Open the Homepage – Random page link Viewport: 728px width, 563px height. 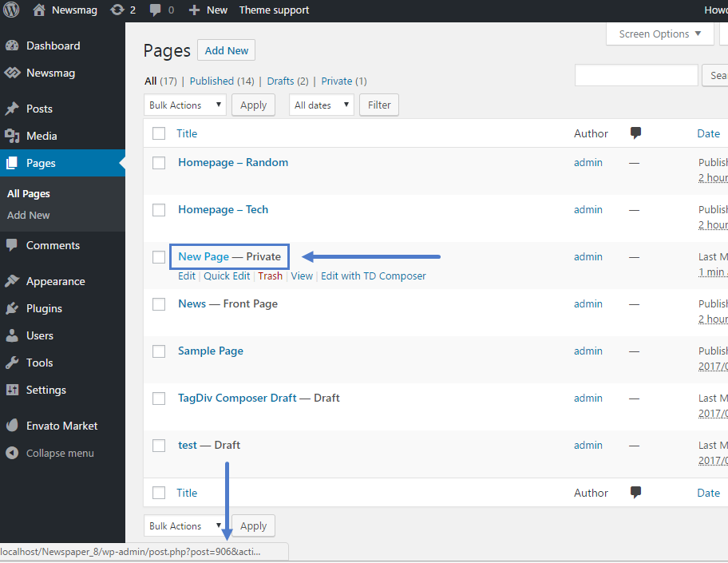click(233, 162)
